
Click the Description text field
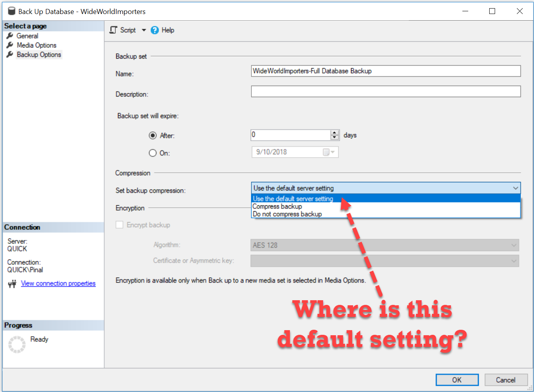point(386,91)
